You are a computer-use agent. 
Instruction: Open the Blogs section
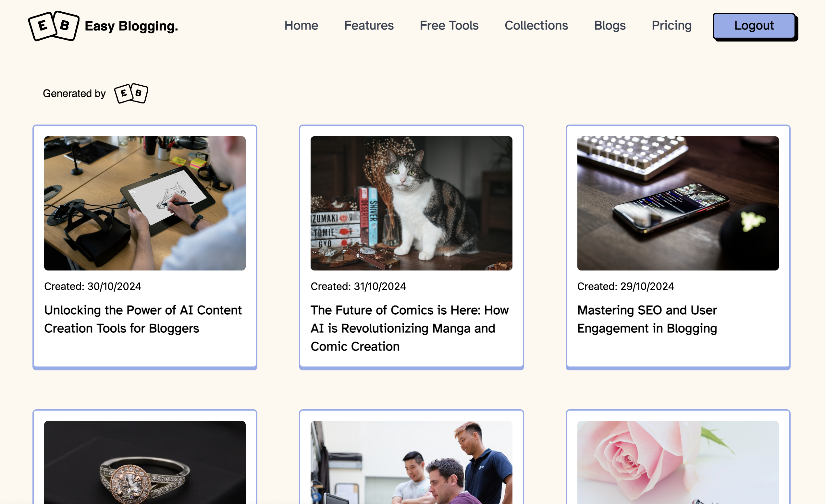[x=610, y=25]
